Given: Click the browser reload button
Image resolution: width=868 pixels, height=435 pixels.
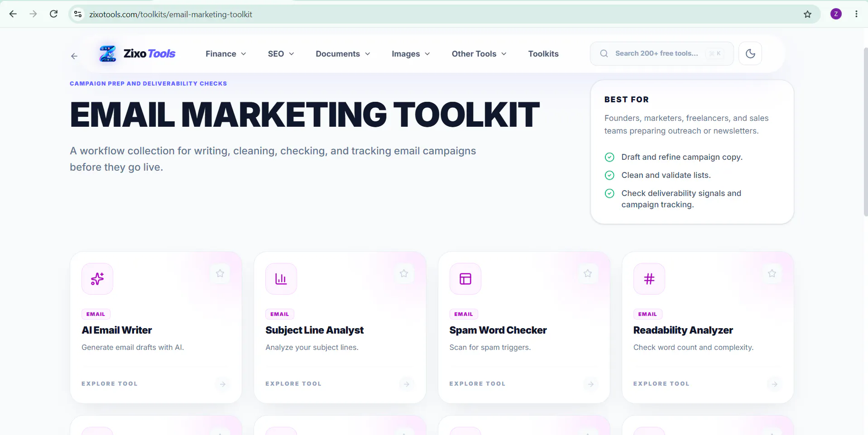Looking at the screenshot, I should [x=53, y=14].
